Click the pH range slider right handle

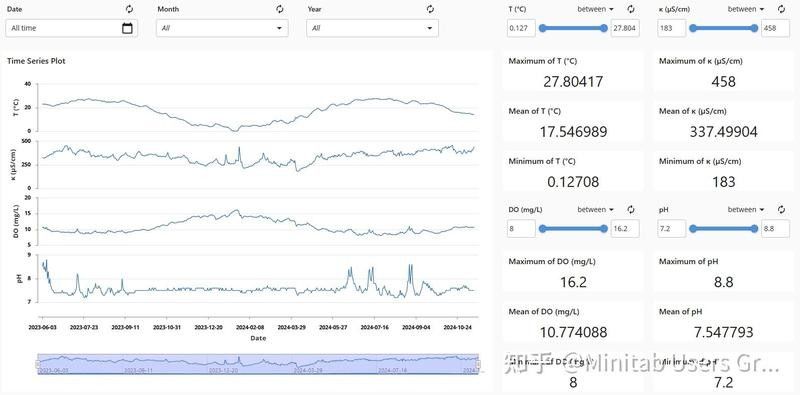755,229
